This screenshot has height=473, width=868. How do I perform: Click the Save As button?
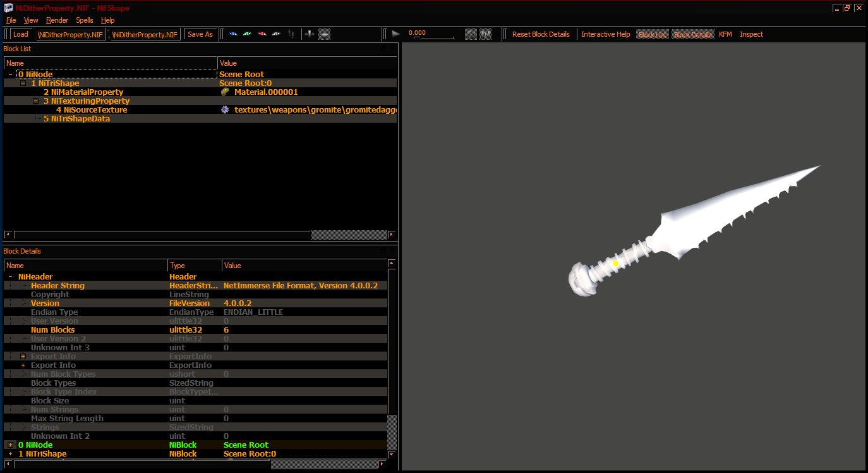coord(200,34)
